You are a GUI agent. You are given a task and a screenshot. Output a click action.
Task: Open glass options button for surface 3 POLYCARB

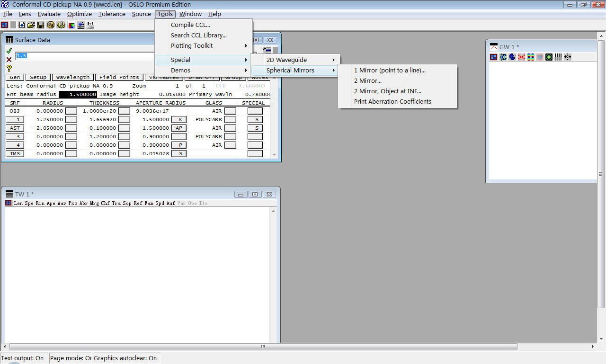[230, 136]
